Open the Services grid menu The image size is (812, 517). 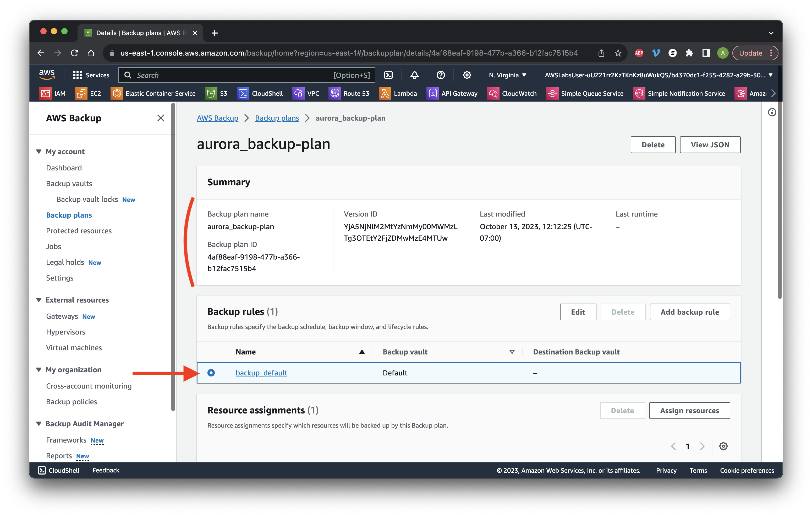pyautogui.click(x=91, y=75)
